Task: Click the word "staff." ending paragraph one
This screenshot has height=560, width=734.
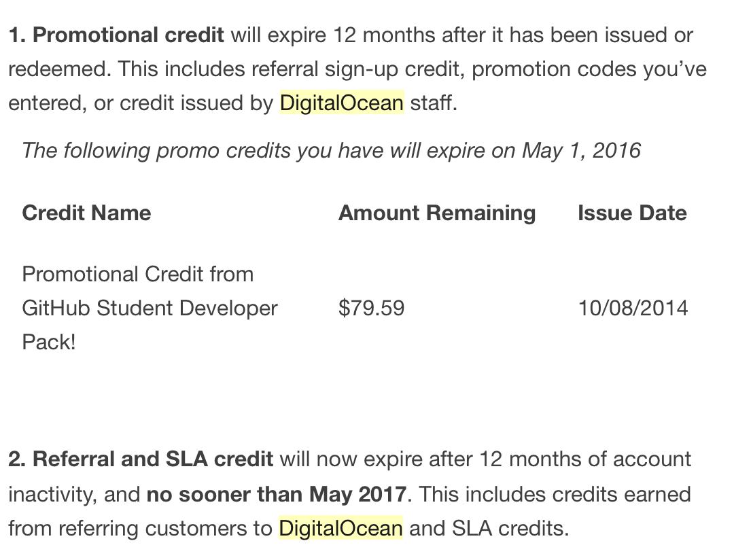Action: pos(434,103)
